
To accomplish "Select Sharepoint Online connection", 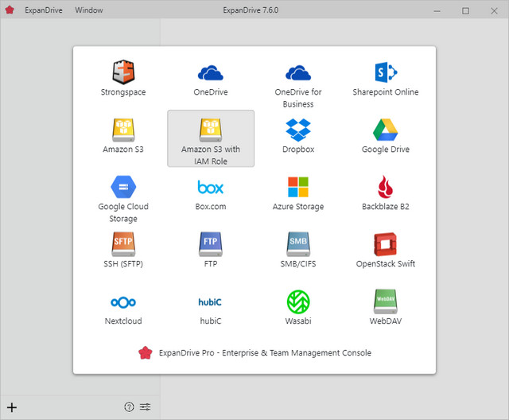I will tap(386, 73).
